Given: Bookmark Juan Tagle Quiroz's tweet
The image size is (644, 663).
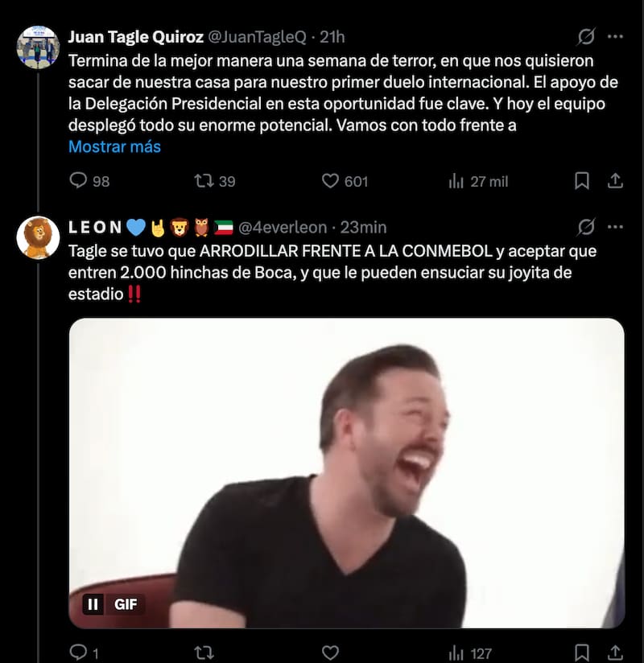Looking at the screenshot, I should tap(582, 181).
